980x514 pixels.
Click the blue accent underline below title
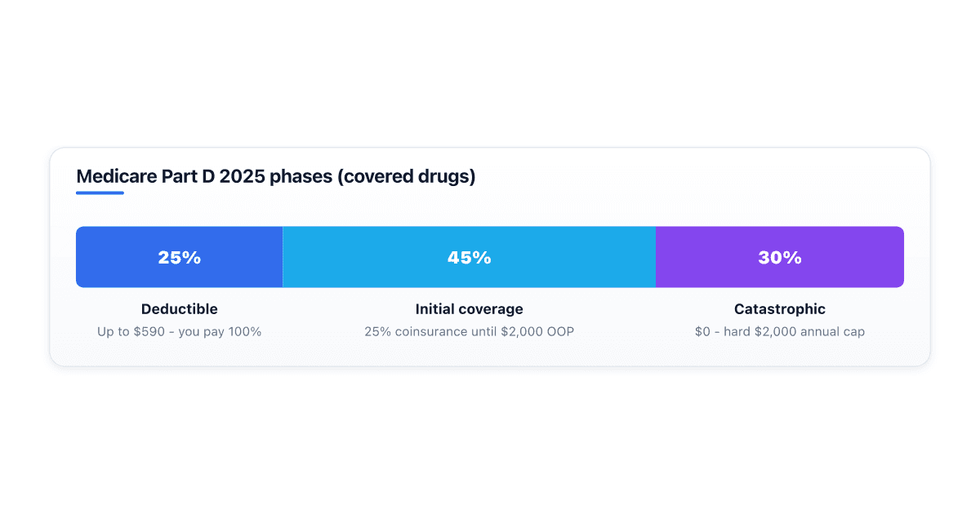tap(100, 193)
